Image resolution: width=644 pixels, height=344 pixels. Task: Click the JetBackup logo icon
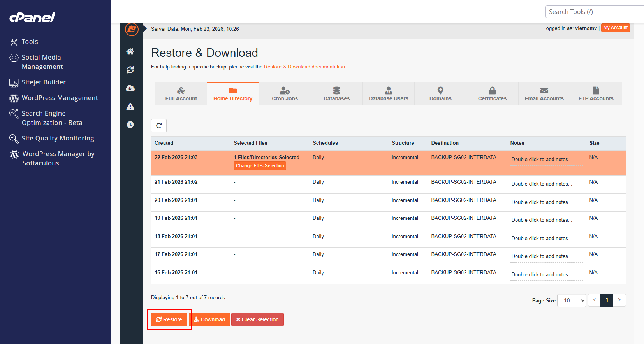point(132,29)
